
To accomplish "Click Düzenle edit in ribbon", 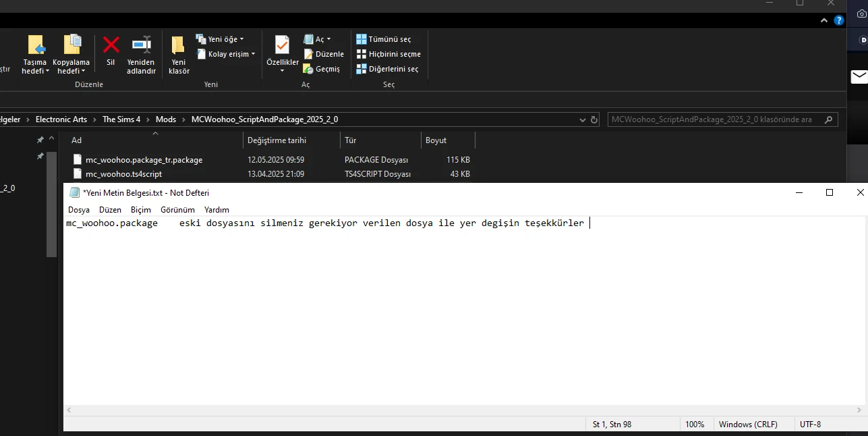I will 324,54.
